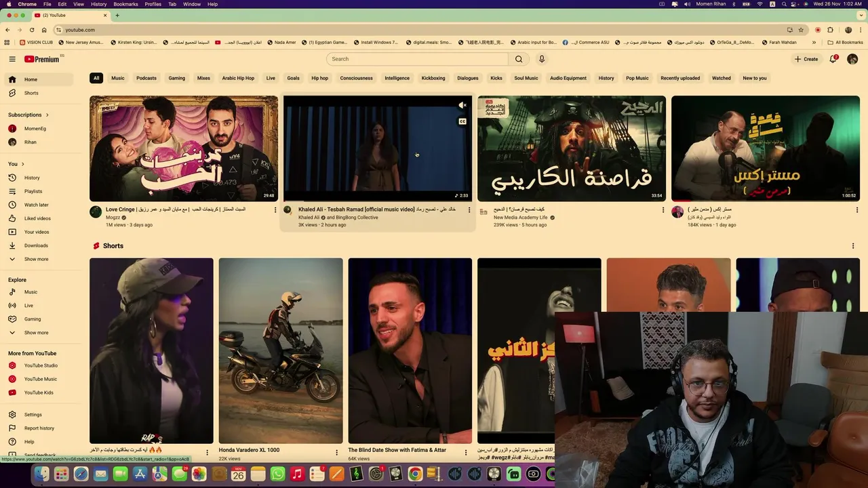The height and width of the screenshot is (488, 868).
Task: Click the YouTube Premium logo
Action: click(41, 59)
